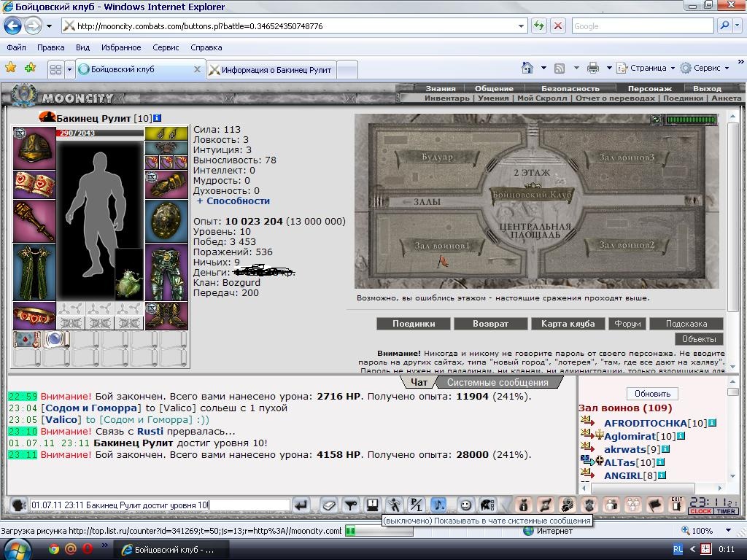Click the blue orb scroll item
The width and height of the screenshot is (747, 560).
56,340
